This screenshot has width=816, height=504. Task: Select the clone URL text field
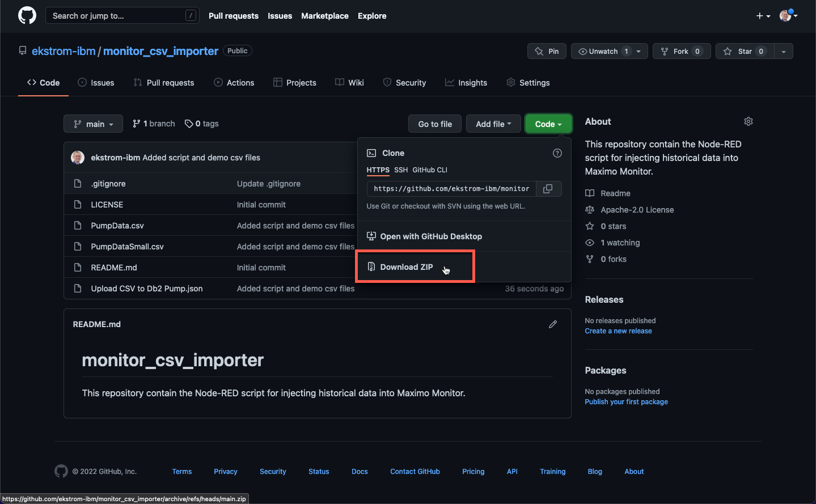pos(451,189)
